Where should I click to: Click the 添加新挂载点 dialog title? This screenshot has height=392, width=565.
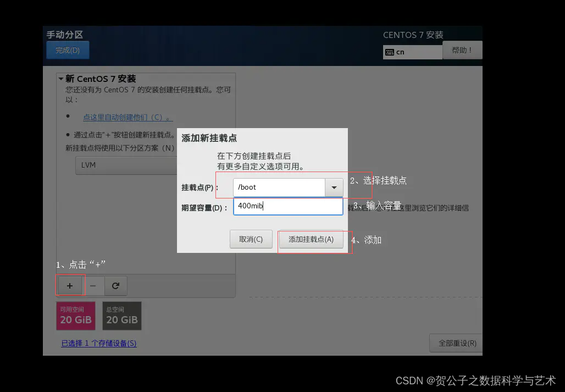point(209,139)
